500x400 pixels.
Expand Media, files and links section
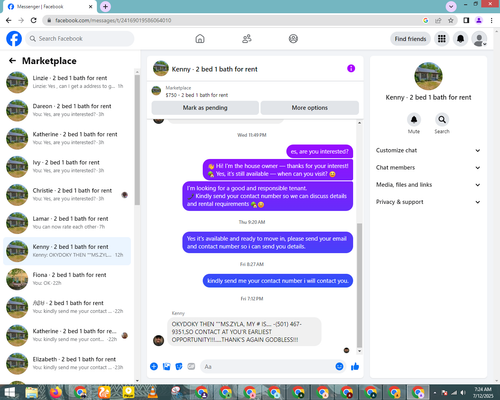(x=428, y=185)
